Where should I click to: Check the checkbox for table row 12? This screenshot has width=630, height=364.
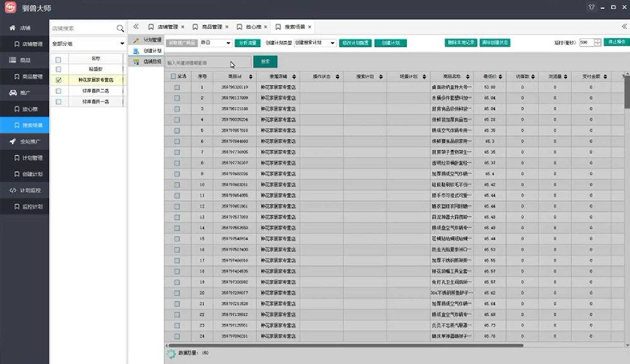[x=177, y=207]
